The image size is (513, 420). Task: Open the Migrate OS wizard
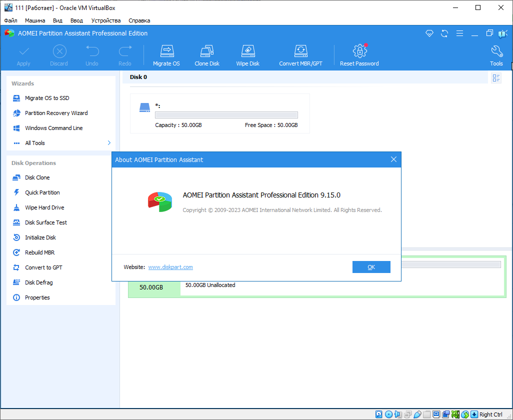[166, 54]
